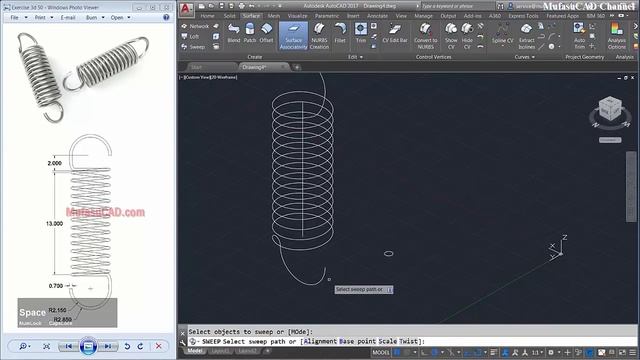Select the surface Trim tool

[x=361, y=33]
